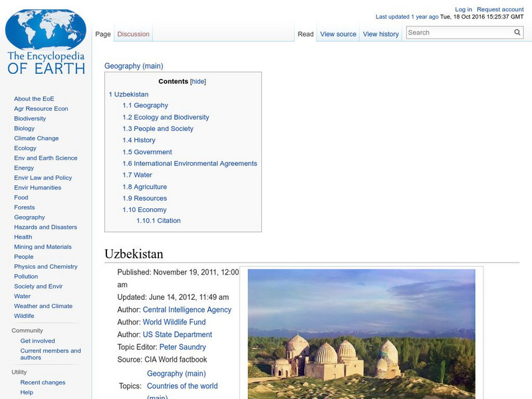Click the search magnifying glass icon

[517, 31]
